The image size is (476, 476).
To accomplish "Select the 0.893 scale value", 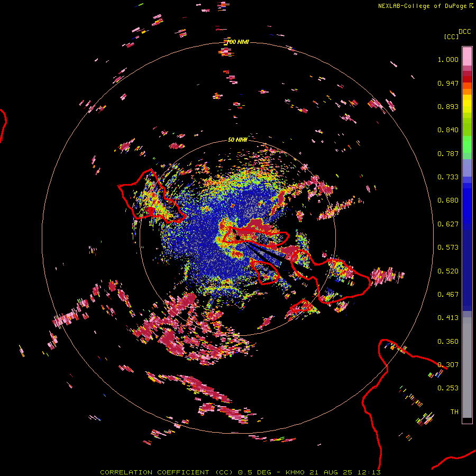I will pos(448,106).
